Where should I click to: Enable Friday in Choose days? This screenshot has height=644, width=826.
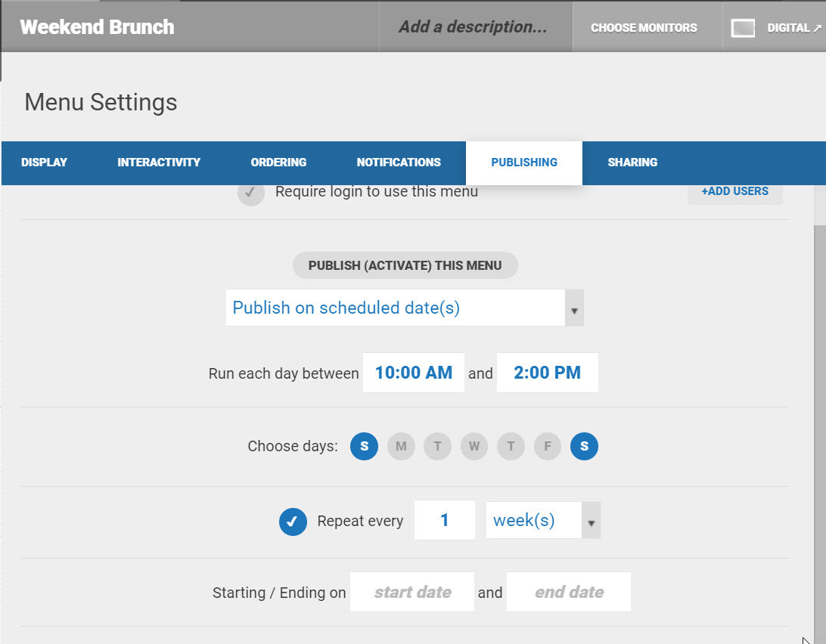click(548, 446)
